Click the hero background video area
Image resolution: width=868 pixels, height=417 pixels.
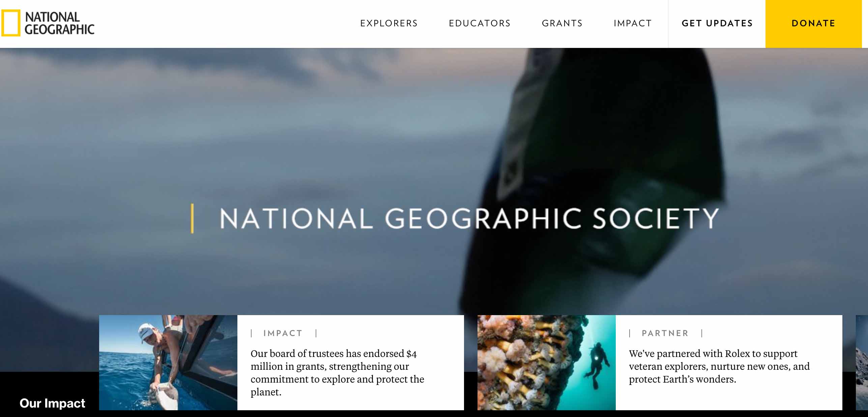coord(434,135)
